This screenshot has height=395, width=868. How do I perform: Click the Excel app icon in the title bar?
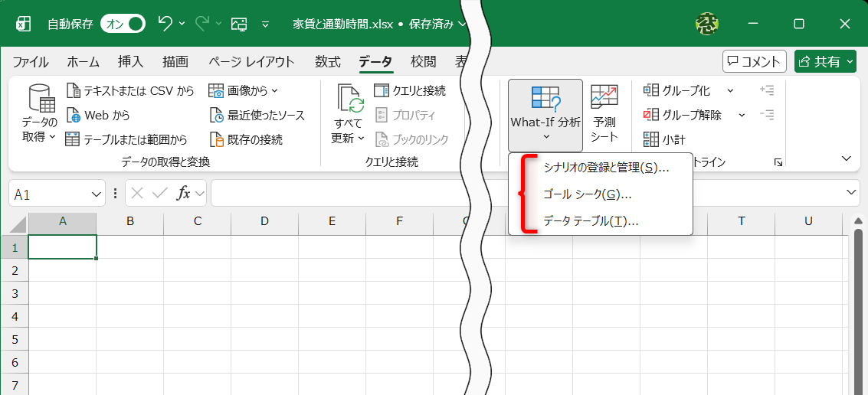point(23,24)
